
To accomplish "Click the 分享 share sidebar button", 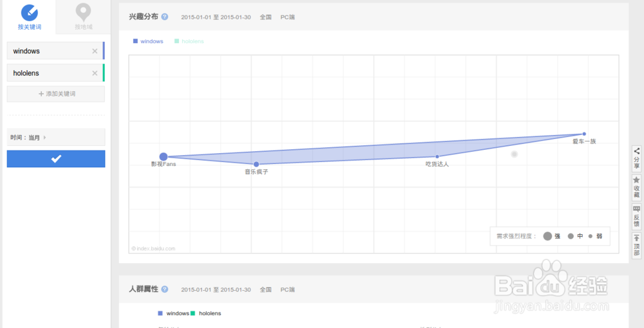I will point(637,159).
